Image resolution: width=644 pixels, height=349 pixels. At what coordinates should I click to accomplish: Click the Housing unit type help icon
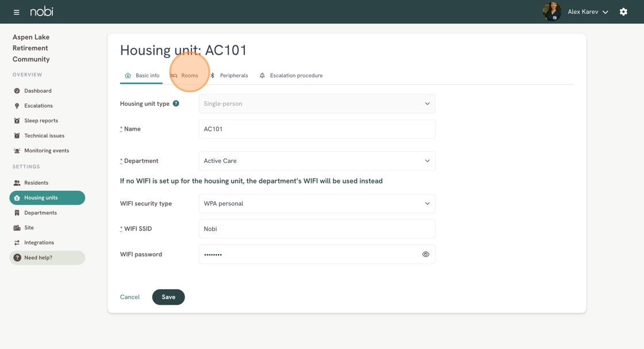[176, 103]
